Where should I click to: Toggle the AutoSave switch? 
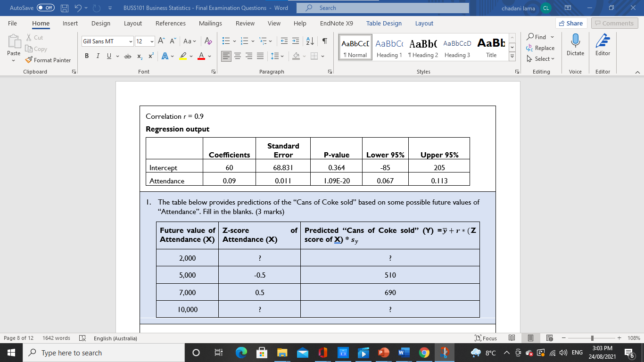pos(46,8)
